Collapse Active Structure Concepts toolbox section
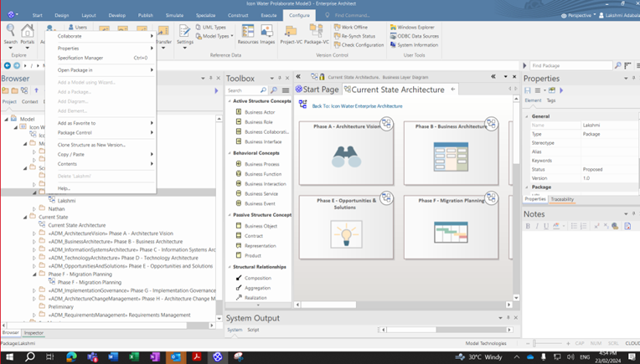640x364 pixels. point(229,101)
